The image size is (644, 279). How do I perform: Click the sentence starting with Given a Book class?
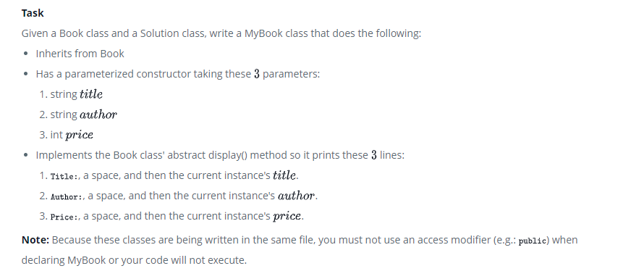tap(221, 33)
